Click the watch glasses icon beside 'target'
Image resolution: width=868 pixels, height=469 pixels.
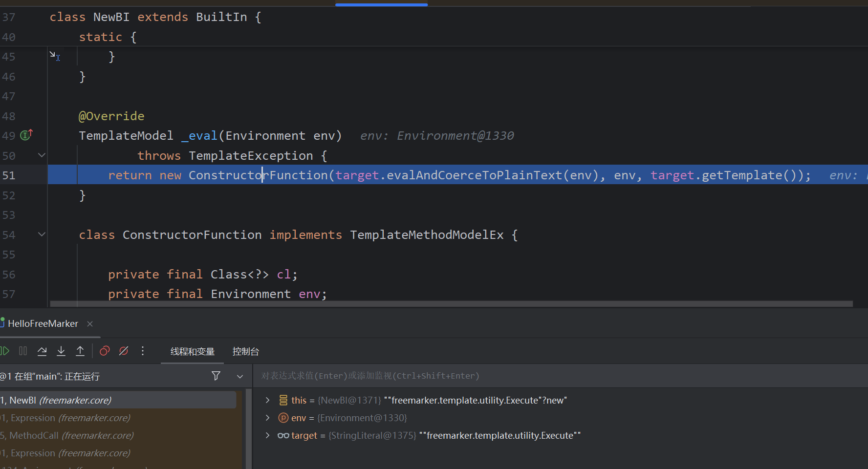(x=283, y=435)
